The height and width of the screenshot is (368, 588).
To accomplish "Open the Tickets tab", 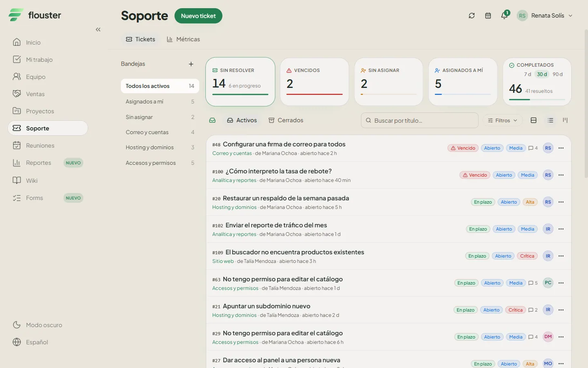I will pos(140,39).
